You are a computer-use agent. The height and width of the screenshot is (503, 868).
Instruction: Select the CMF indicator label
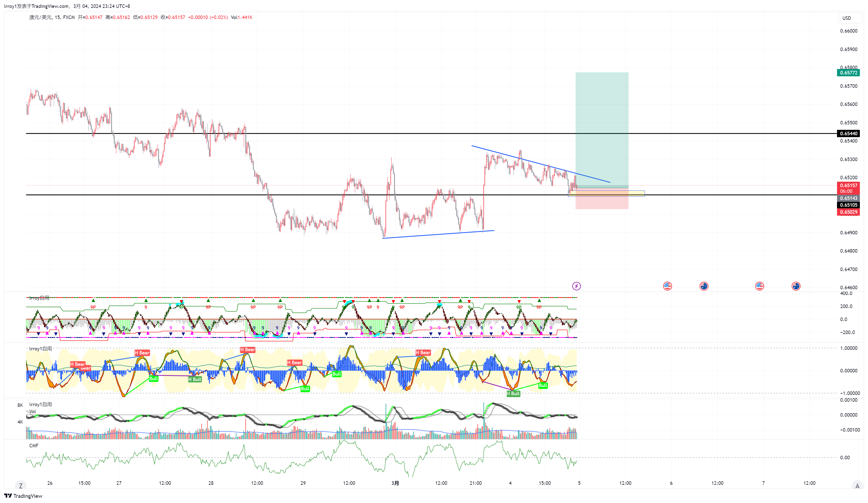34,445
